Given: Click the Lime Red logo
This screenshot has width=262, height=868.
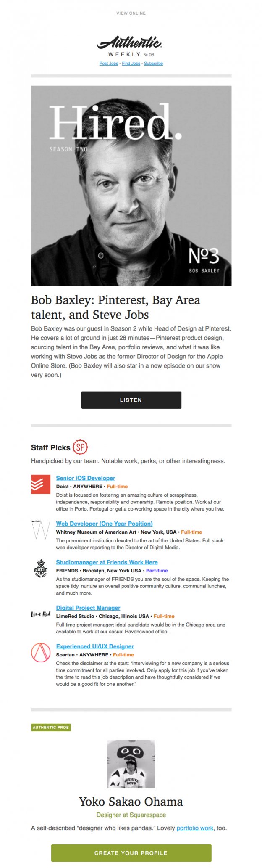Looking at the screenshot, I should [x=40, y=614].
